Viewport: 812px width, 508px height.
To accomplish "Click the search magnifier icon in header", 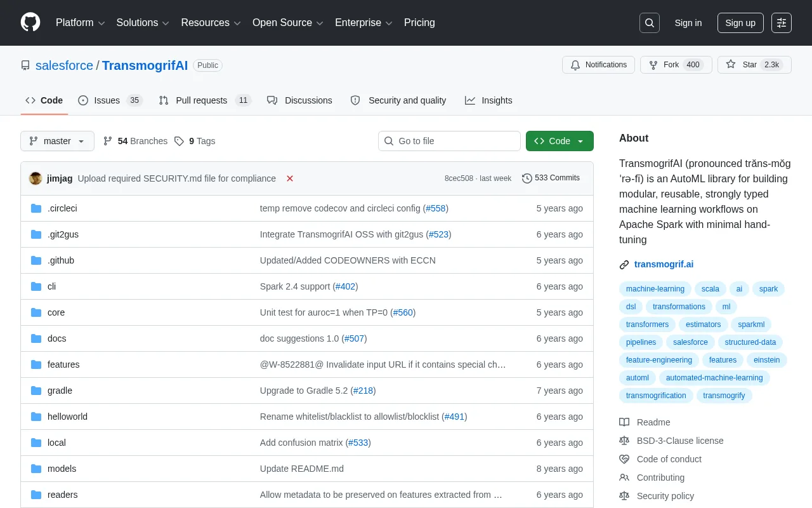I will 650,23.
